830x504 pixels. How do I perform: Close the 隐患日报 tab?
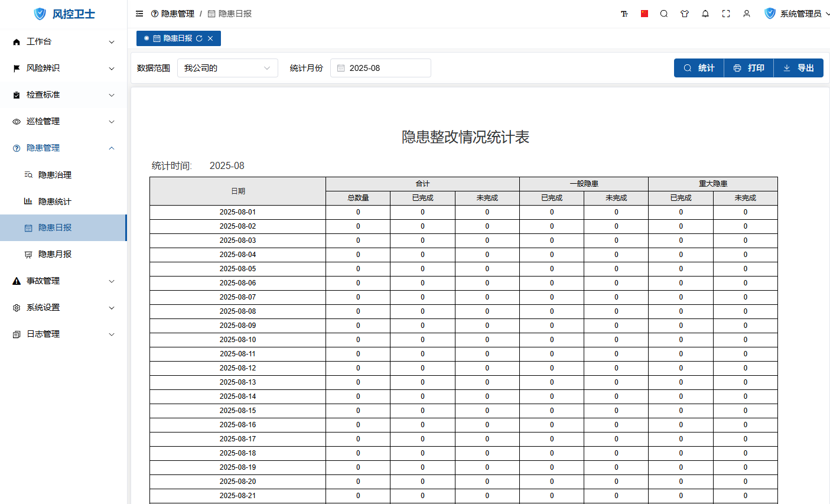click(x=210, y=38)
